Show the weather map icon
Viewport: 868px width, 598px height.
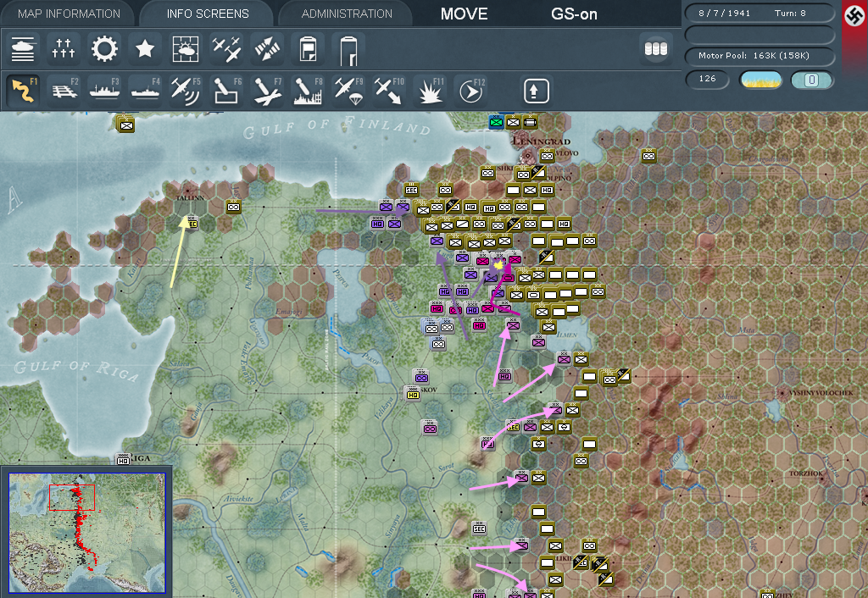pyautogui.click(x=186, y=48)
